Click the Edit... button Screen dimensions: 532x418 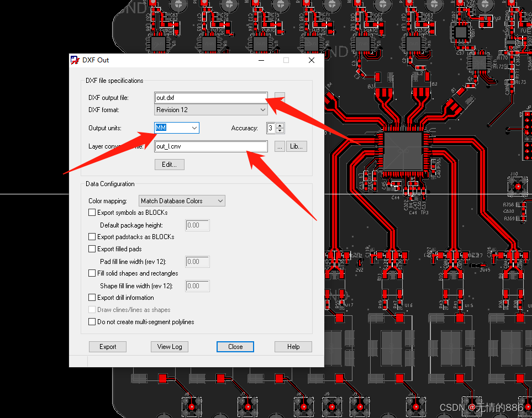pos(169,165)
